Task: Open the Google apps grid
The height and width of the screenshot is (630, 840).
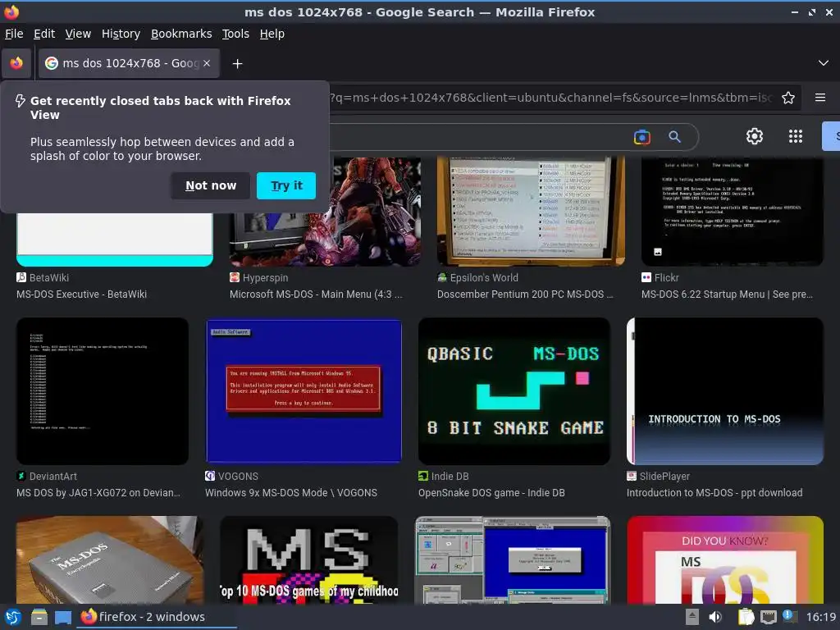Action: pyautogui.click(x=796, y=136)
